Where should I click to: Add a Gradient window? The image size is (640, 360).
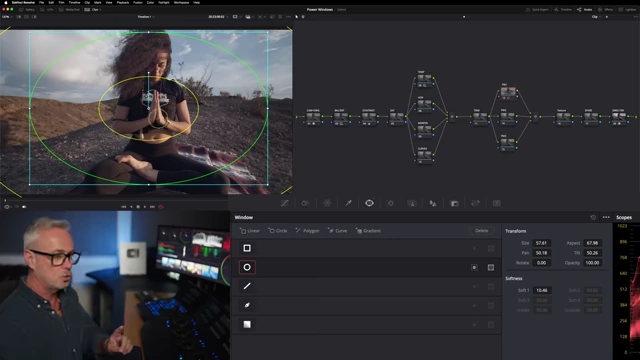pyautogui.click(x=368, y=231)
